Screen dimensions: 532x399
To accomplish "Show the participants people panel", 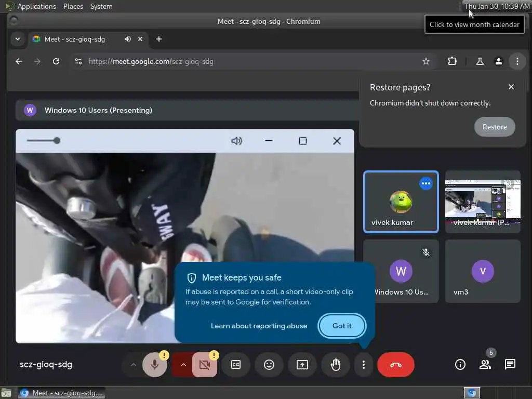I will 485,365.
